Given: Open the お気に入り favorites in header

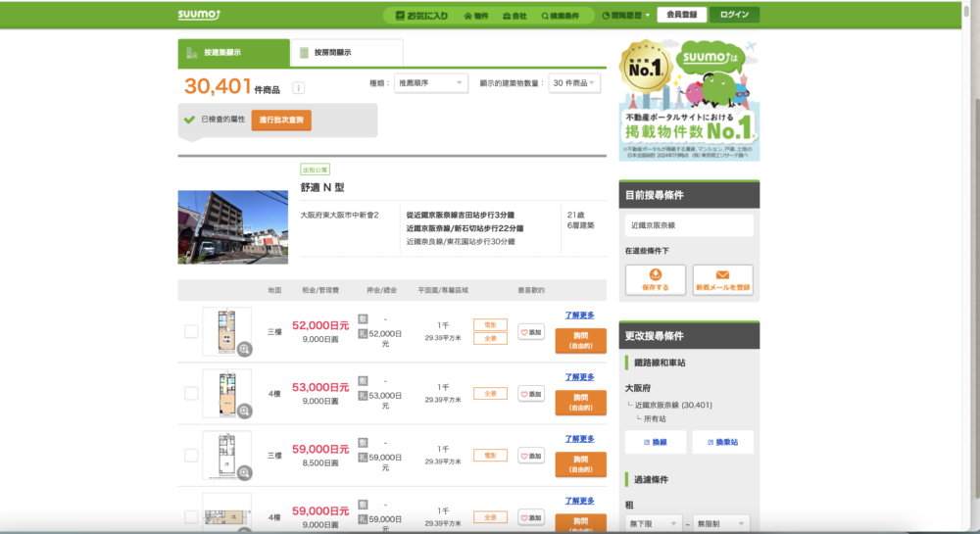Looking at the screenshot, I should tap(420, 15).
